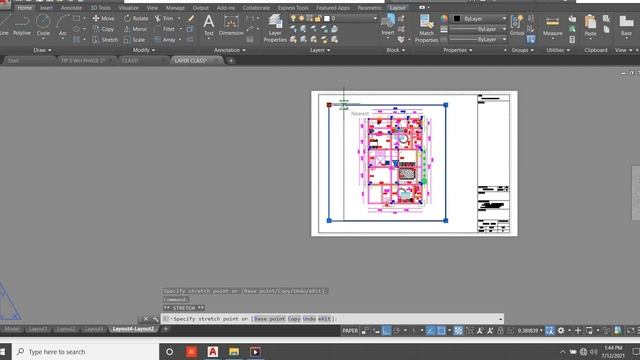Expand the Modify panel
This screenshot has height=360, width=640.
(x=144, y=50)
